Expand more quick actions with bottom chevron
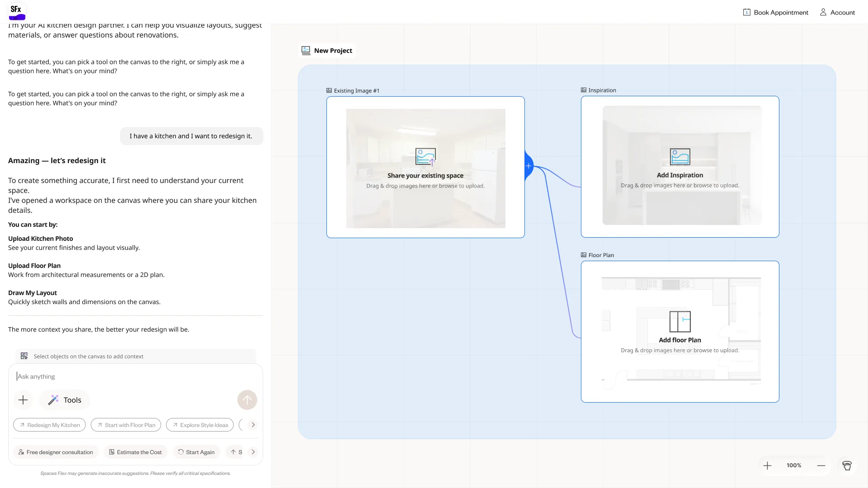The width and height of the screenshot is (868, 488). pos(253,452)
